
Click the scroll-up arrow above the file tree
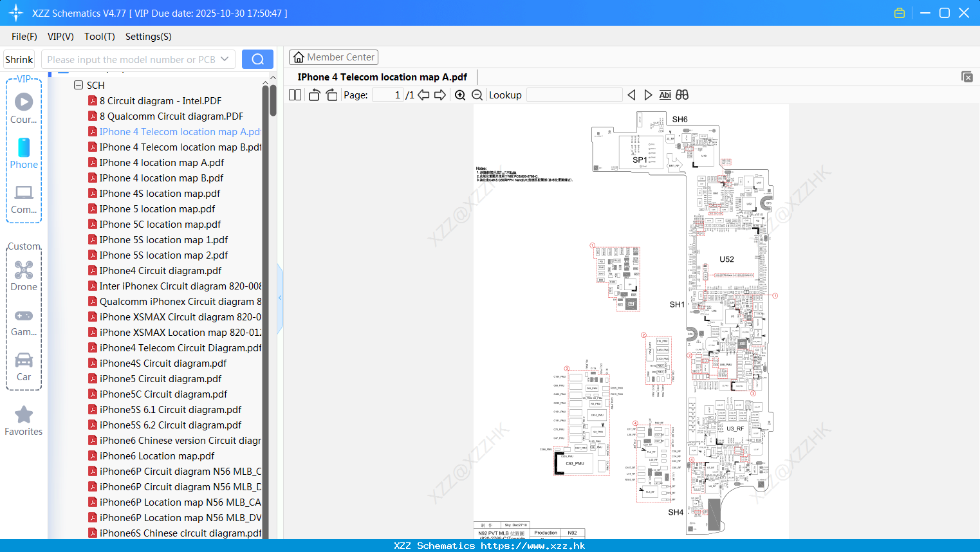tap(265, 84)
